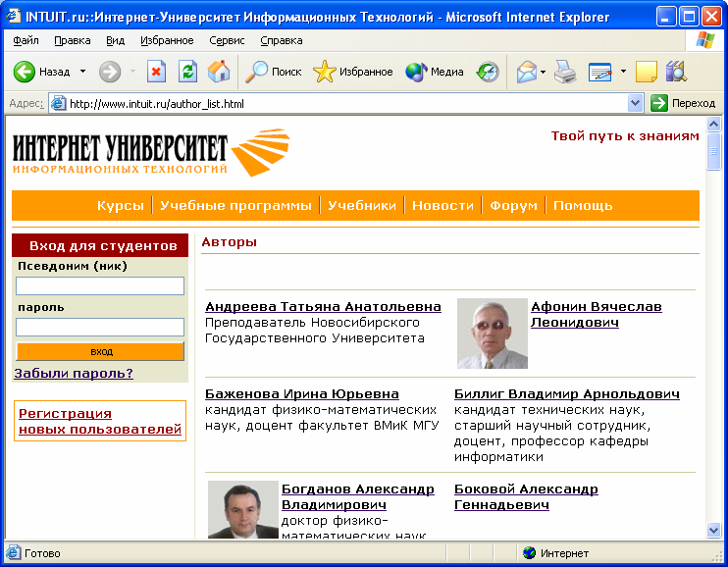
Task: Open Регистрация новых пользователей link
Action: pos(100,421)
